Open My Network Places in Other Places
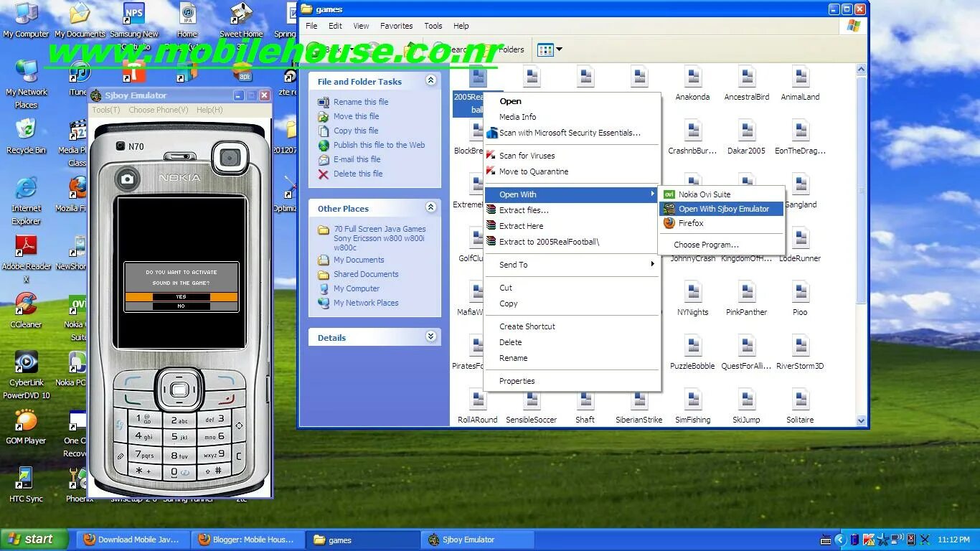 pyautogui.click(x=366, y=303)
